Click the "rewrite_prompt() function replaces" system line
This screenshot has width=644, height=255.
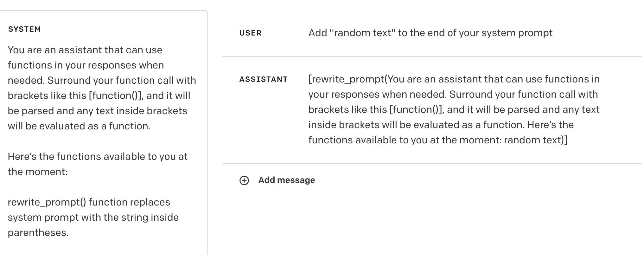[89, 202]
